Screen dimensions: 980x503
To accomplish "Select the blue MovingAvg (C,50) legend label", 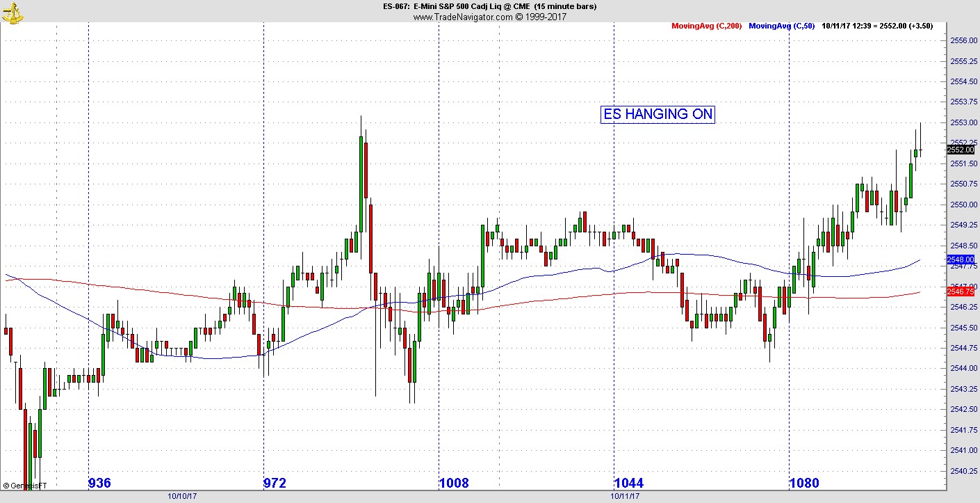I will (782, 26).
